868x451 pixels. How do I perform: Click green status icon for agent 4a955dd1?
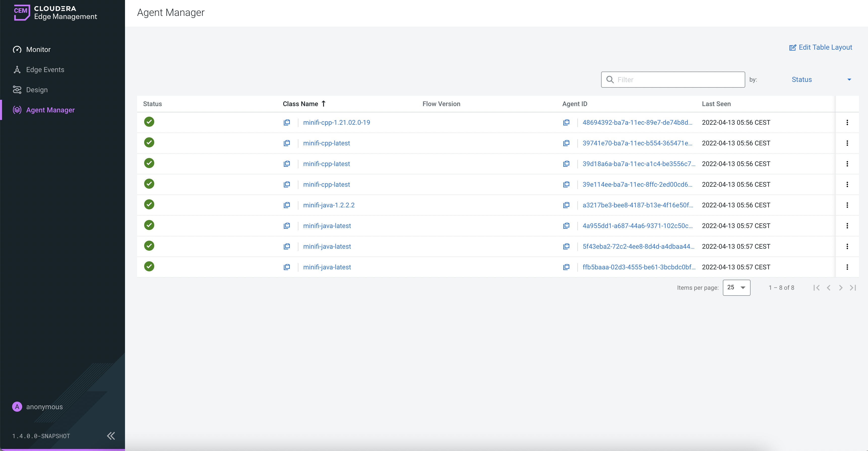pos(149,225)
